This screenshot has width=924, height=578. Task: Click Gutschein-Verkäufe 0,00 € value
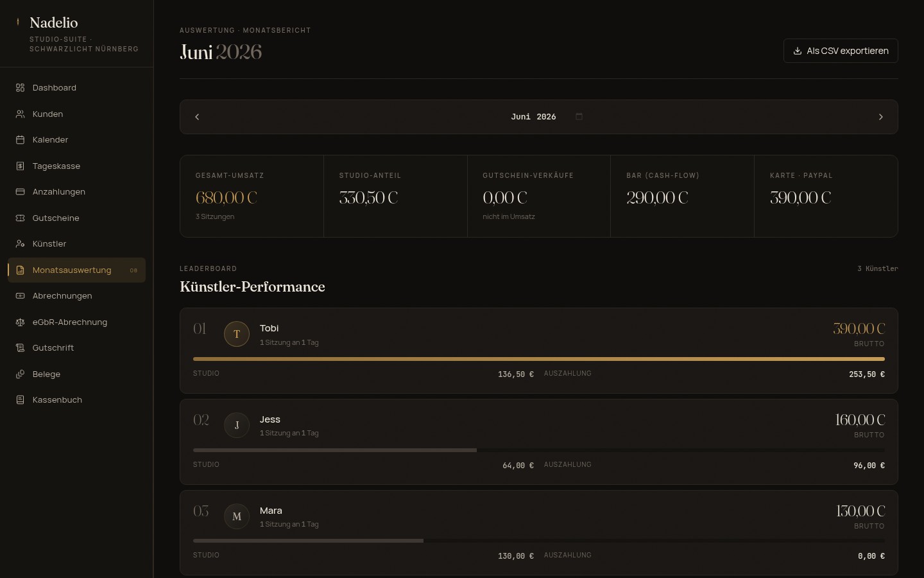505,198
